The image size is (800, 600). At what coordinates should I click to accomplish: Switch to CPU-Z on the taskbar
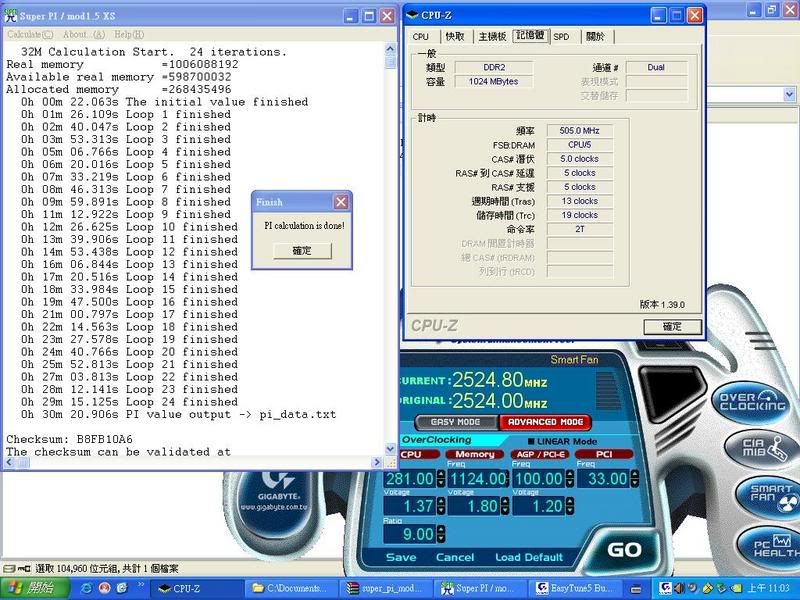click(196, 589)
